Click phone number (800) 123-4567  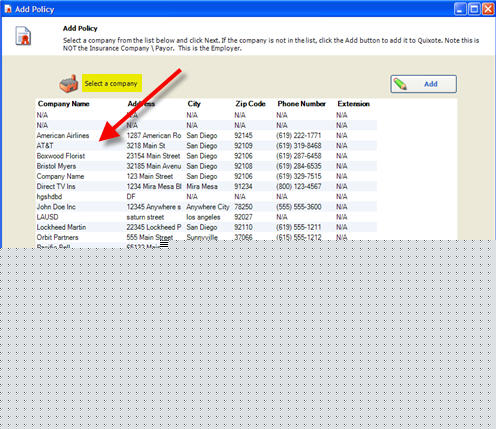tap(299, 186)
